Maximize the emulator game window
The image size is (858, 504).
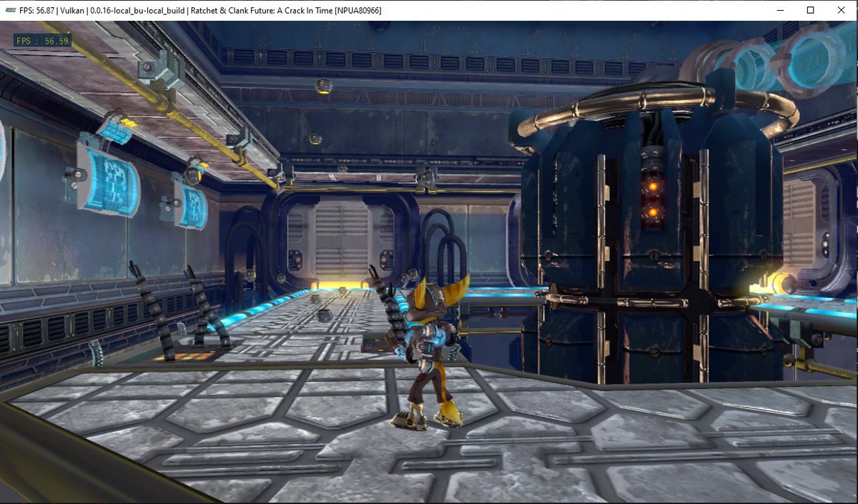tap(810, 10)
